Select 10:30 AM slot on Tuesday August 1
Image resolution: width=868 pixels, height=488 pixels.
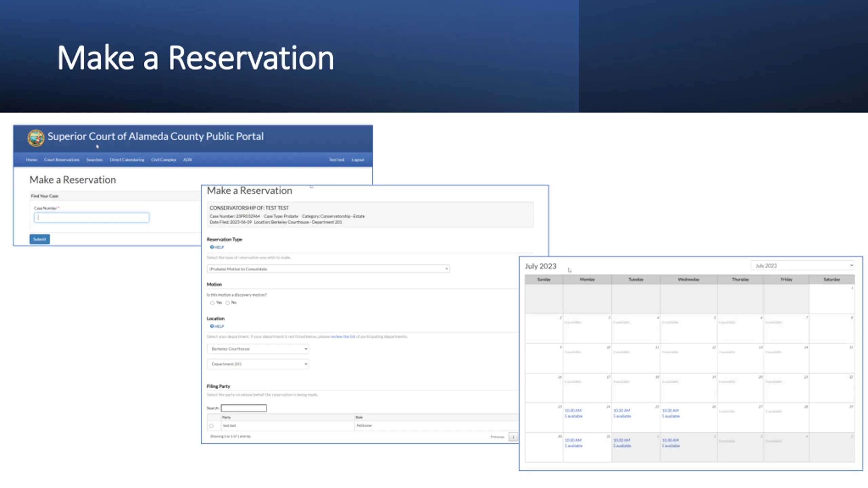(622, 441)
